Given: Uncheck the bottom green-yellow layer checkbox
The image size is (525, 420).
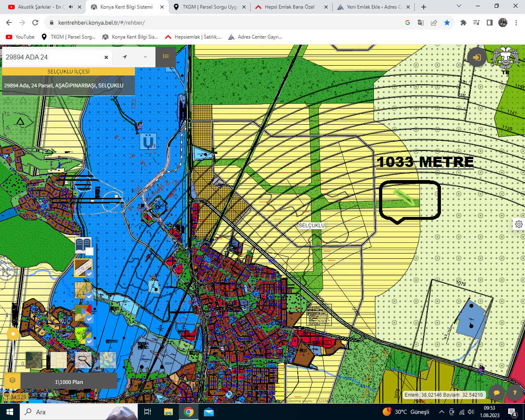Looking at the screenshot, I should 89,341.
